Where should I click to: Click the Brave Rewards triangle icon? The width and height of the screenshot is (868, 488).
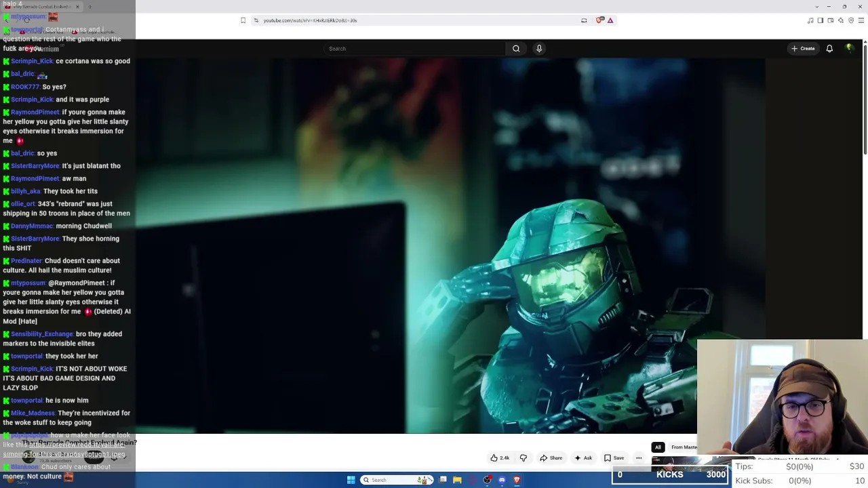[x=610, y=20]
